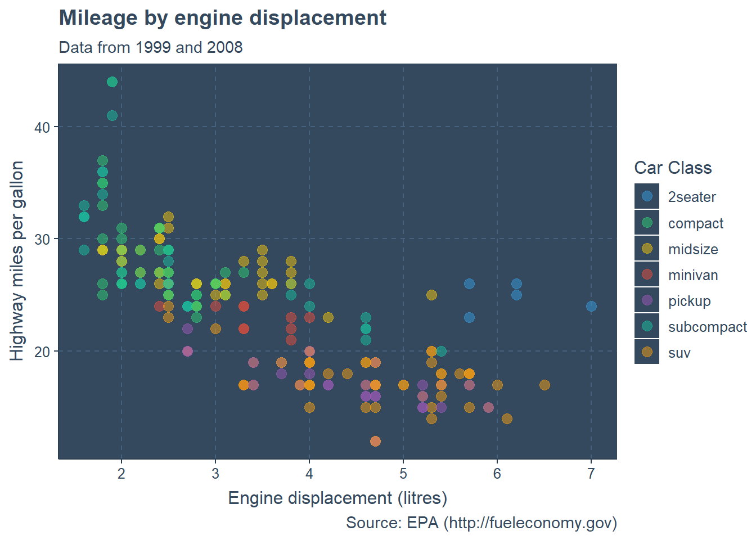Click the 'suv' legend label
The width and height of the screenshot is (756, 540).
click(679, 353)
